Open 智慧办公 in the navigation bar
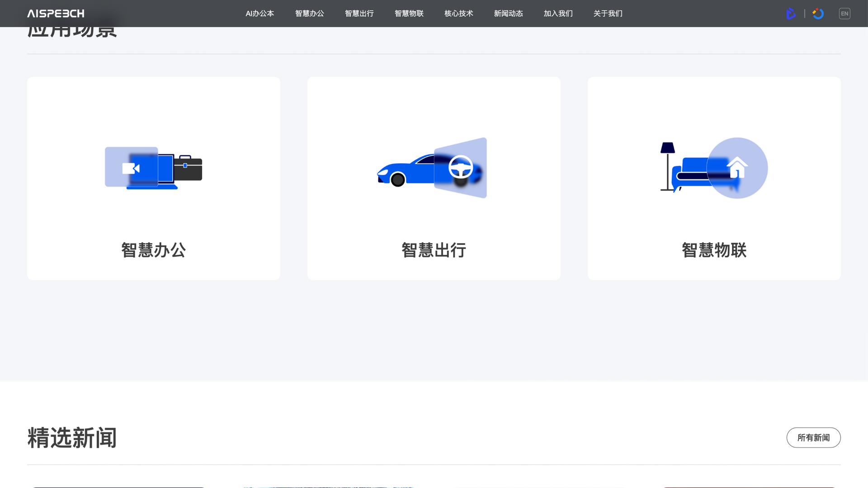This screenshot has height=488, width=868. pyautogui.click(x=310, y=14)
